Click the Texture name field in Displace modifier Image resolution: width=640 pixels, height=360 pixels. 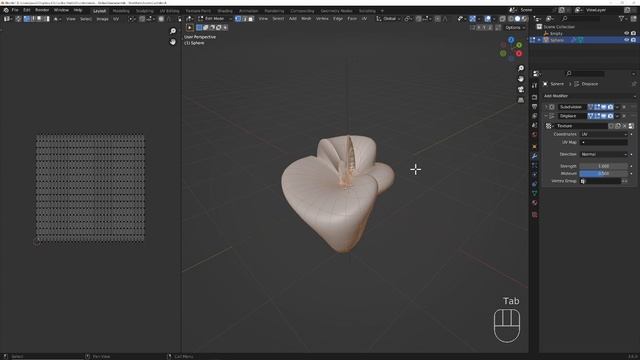[581, 126]
